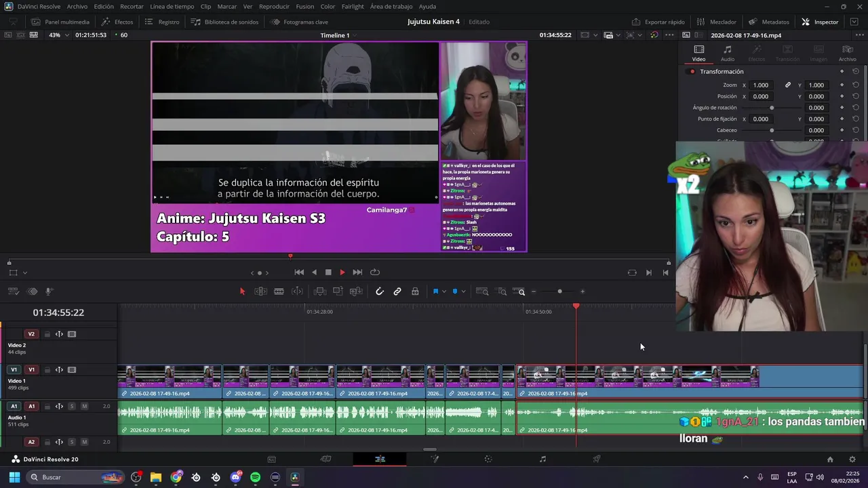Add a blue marker at playhead

[x=455, y=291]
